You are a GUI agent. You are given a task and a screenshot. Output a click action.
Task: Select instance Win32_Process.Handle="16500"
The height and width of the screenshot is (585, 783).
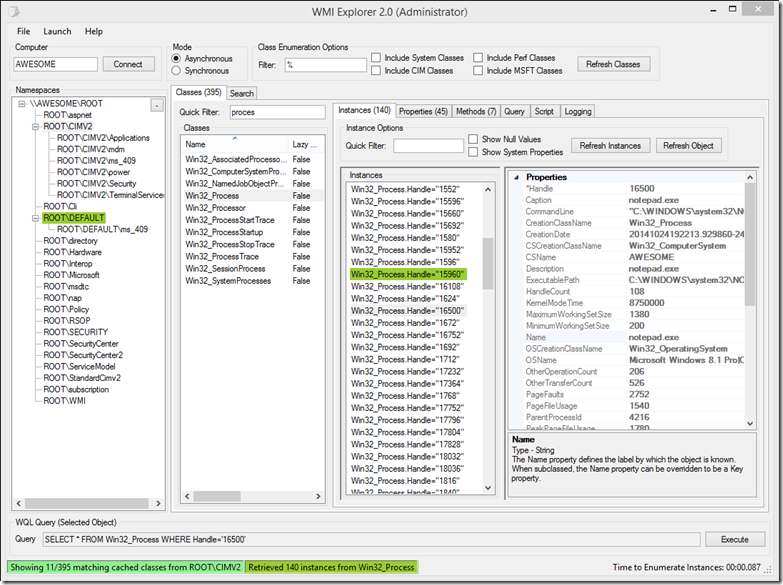coord(407,311)
